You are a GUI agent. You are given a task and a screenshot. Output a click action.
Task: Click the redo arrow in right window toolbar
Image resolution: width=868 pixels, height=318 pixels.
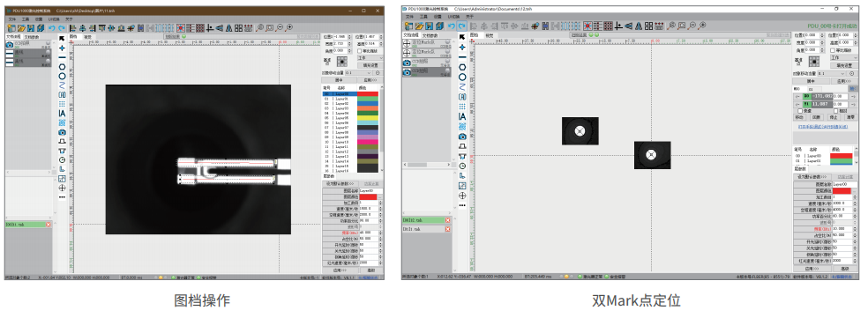461,26
